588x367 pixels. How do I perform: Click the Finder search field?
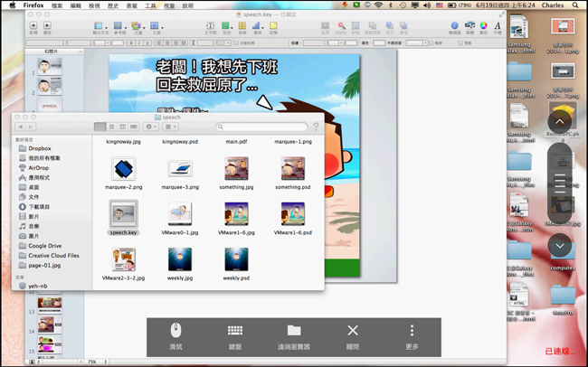tap(261, 127)
